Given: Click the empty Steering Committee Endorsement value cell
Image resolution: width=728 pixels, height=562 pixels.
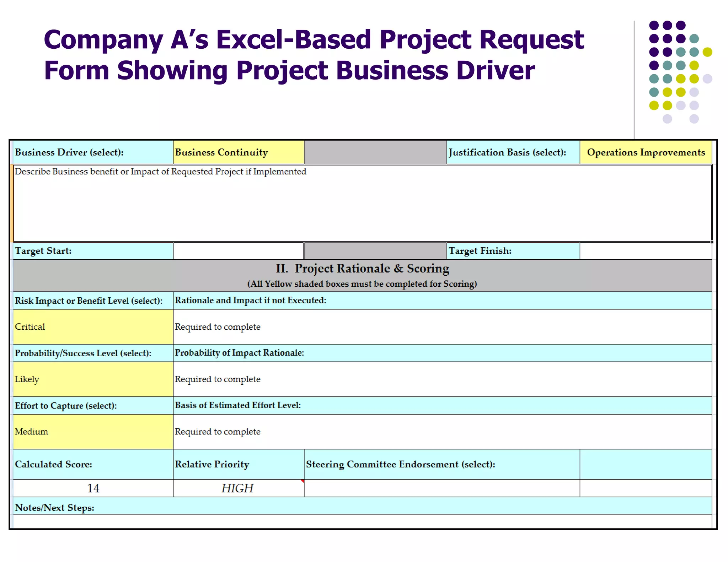Looking at the screenshot, I should click(442, 488).
